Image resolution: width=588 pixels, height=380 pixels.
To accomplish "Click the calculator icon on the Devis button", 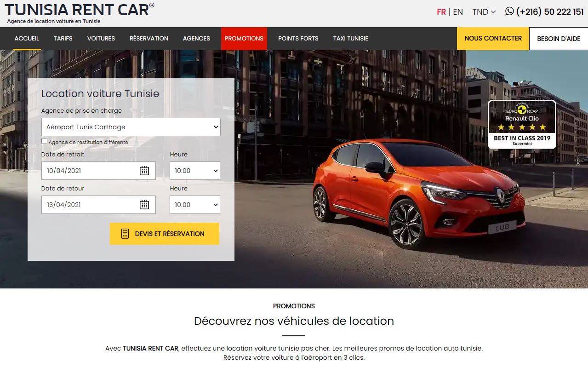I will 125,234.
